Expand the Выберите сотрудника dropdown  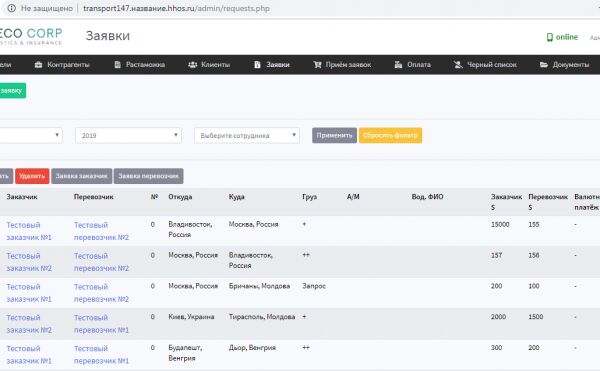(247, 135)
